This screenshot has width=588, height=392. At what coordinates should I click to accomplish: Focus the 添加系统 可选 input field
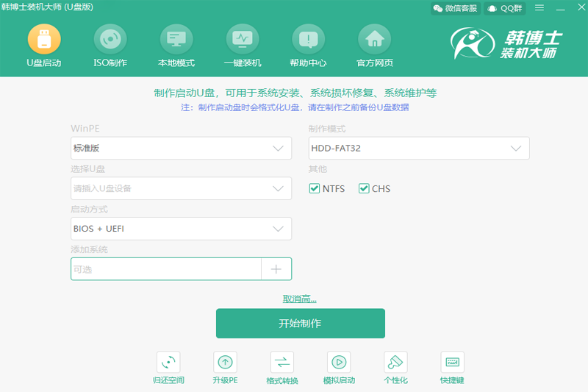point(166,269)
